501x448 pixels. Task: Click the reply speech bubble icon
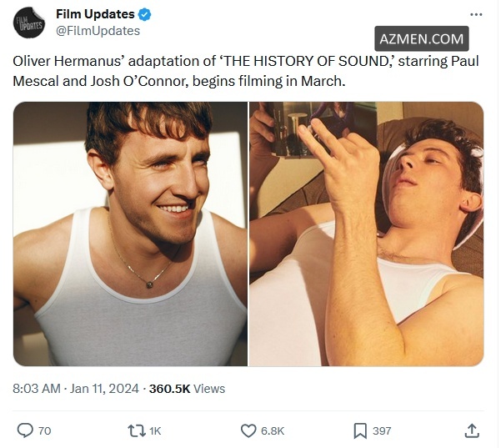[26, 430]
